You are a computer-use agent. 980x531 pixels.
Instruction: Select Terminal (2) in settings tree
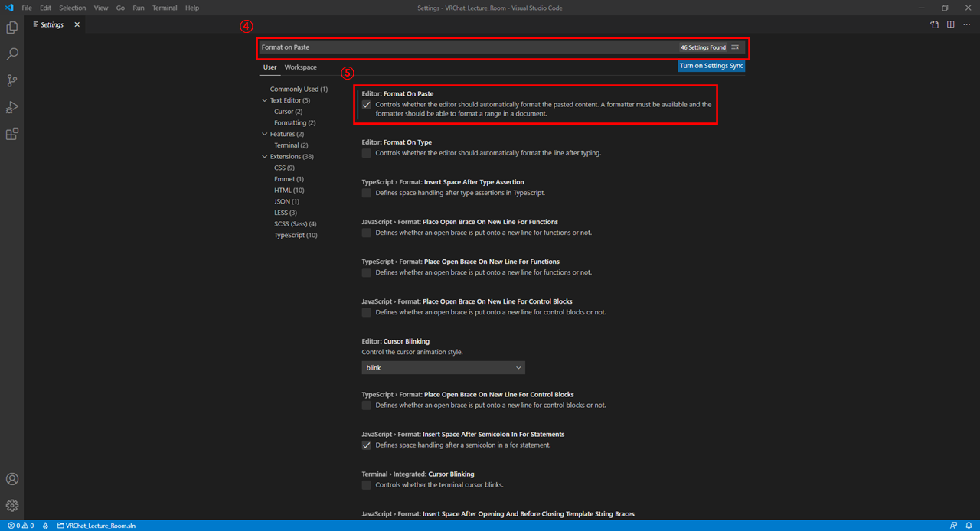tap(291, 145)
